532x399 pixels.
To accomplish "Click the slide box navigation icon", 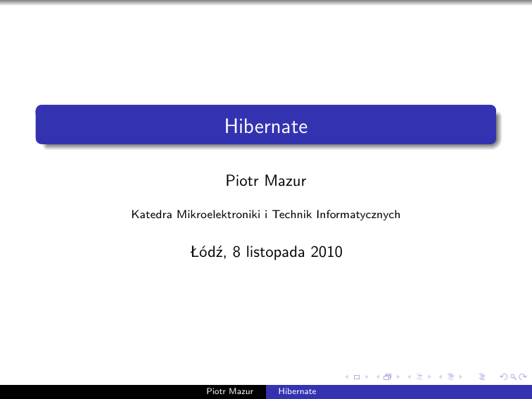I will [x=357, y=378].
